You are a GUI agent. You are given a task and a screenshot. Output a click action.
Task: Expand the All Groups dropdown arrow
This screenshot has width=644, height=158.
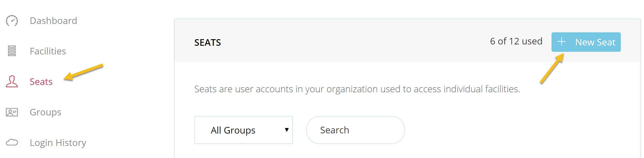click(x=287, y=130)
